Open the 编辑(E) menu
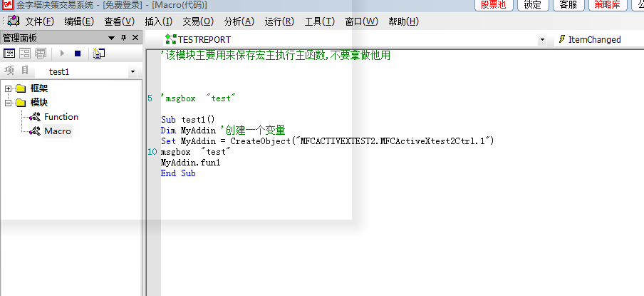 [79, 21]
